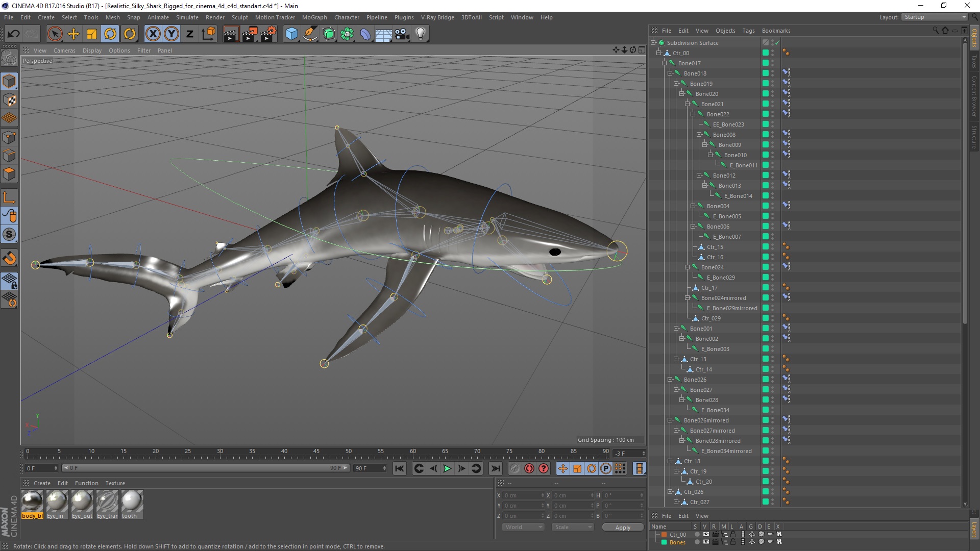
Task: Collapse the Ctr_18 branch
Action: [670, 461]
